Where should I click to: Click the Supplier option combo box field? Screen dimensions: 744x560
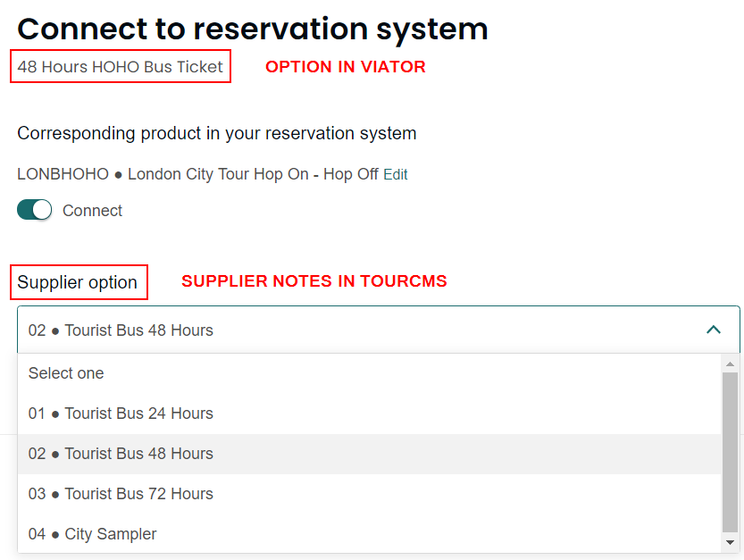pos(357,330)
